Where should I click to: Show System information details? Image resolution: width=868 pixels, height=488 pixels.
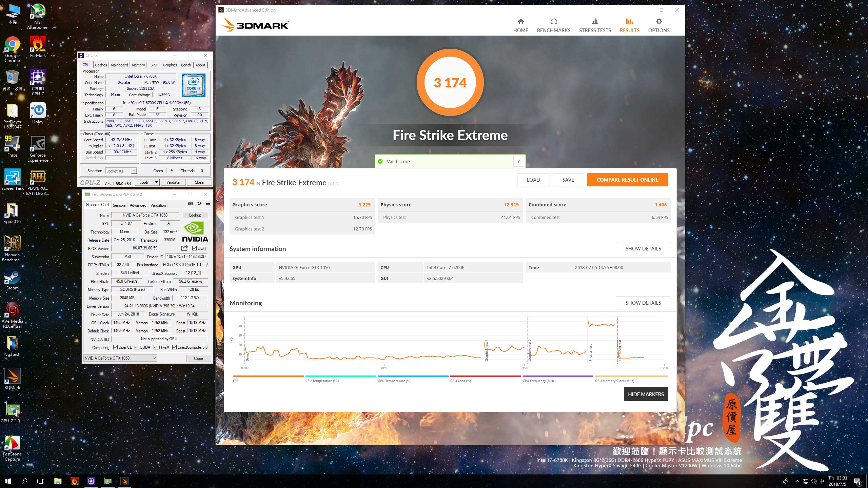pos(643,249)
